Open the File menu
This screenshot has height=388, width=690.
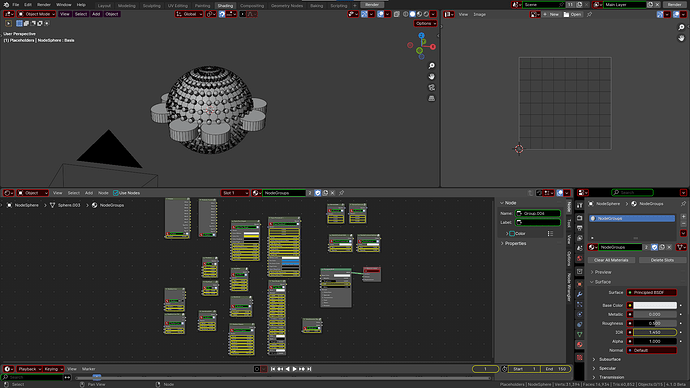point(15,4)
